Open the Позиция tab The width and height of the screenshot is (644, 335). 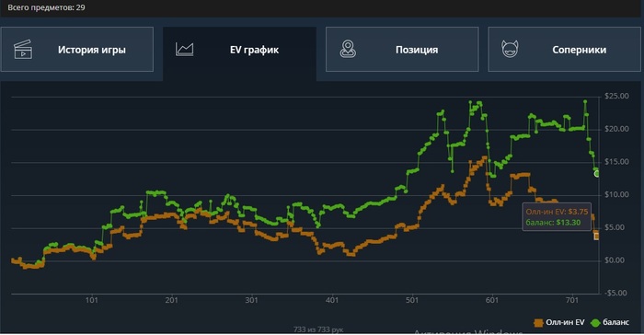pos(402,50)
